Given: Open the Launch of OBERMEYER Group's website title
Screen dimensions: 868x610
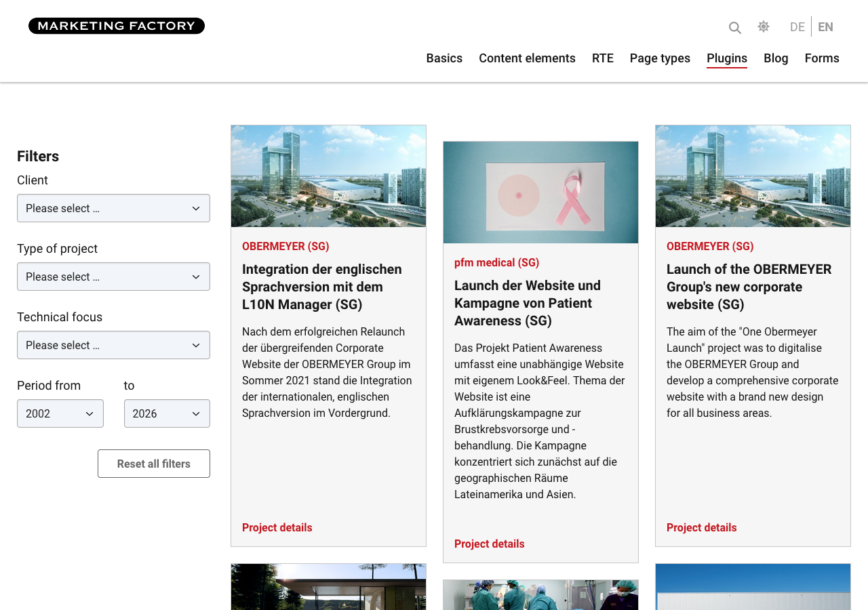Looking at the screenshot, I should 749,287.
